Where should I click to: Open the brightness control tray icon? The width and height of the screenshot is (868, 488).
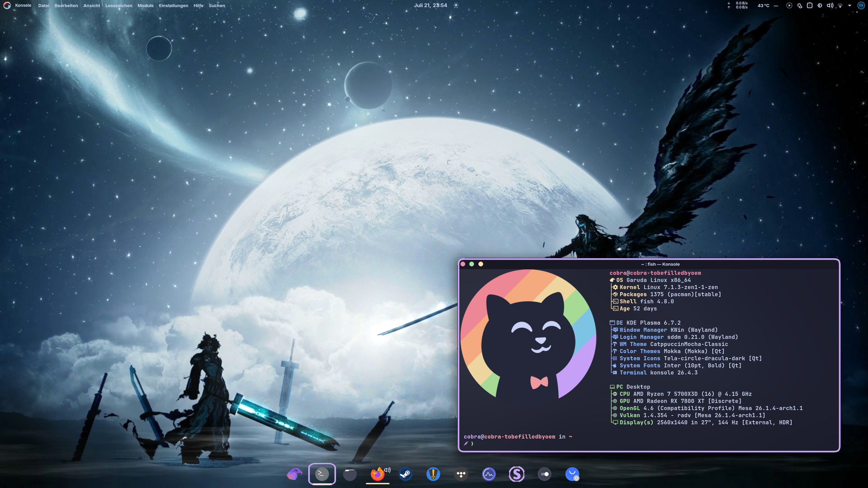[x=820, y=5]
